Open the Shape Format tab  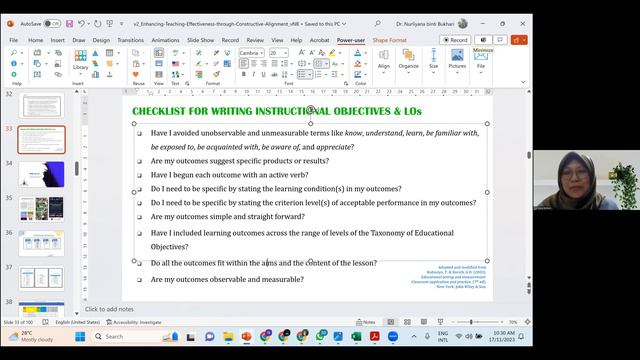389,40
